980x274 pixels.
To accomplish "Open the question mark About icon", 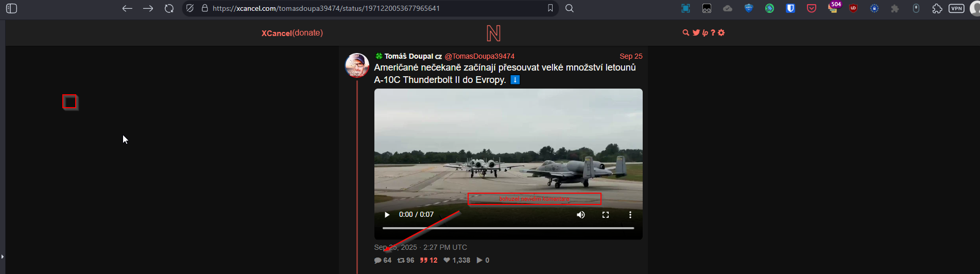I will (713, 32).
